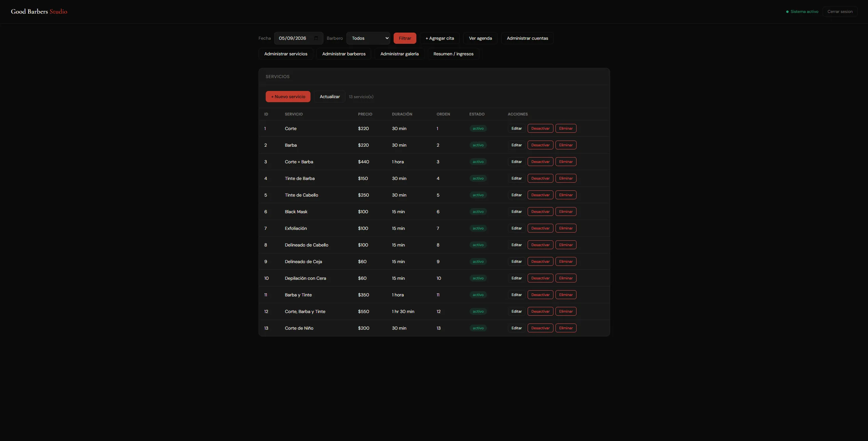Viewport: 868px width, 441px height.
Task: Delete the Corte service
Action: (566, 128)
